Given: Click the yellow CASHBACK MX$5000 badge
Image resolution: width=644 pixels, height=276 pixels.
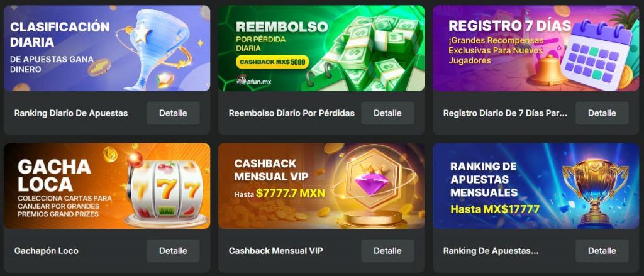Looking at the screenshot, I should [272, 62].
